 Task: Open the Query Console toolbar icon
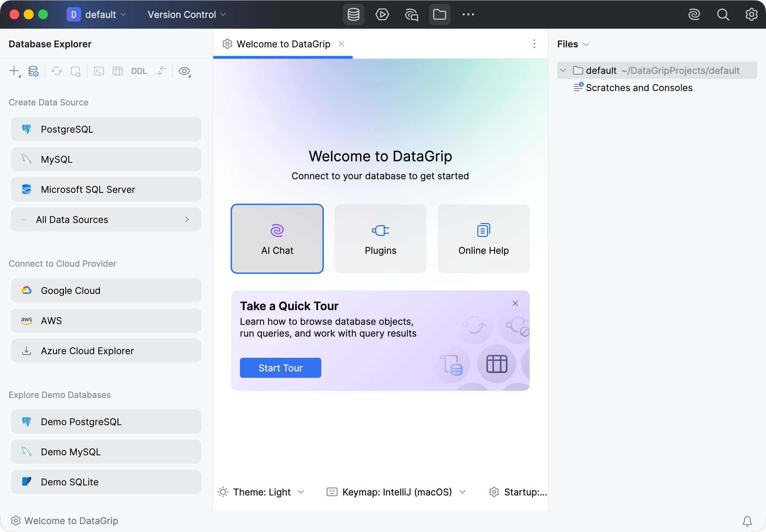[x=99, y=71]
